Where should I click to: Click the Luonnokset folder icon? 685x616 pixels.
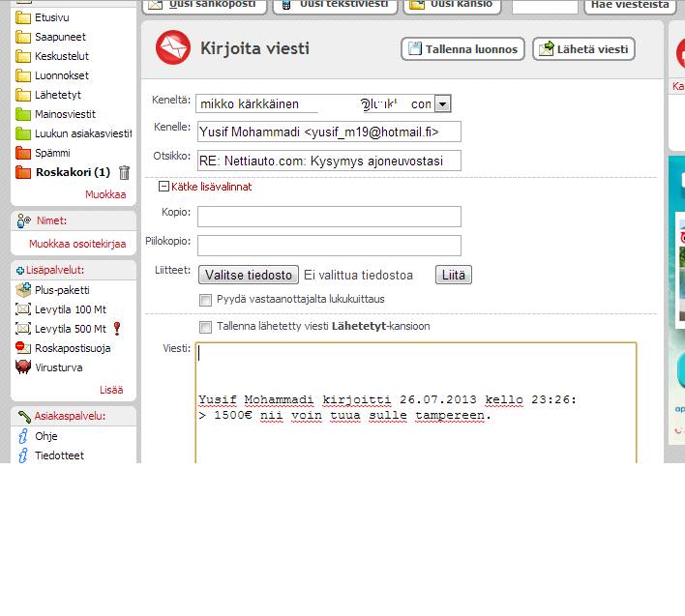tap(23, 75)
